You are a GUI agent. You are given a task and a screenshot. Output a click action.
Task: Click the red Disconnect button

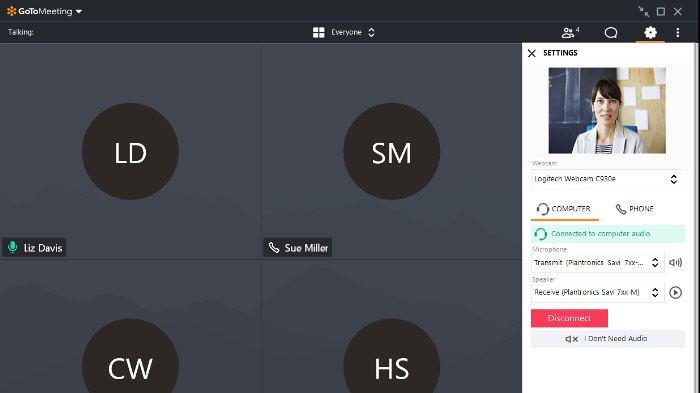(x=569, y=318)
